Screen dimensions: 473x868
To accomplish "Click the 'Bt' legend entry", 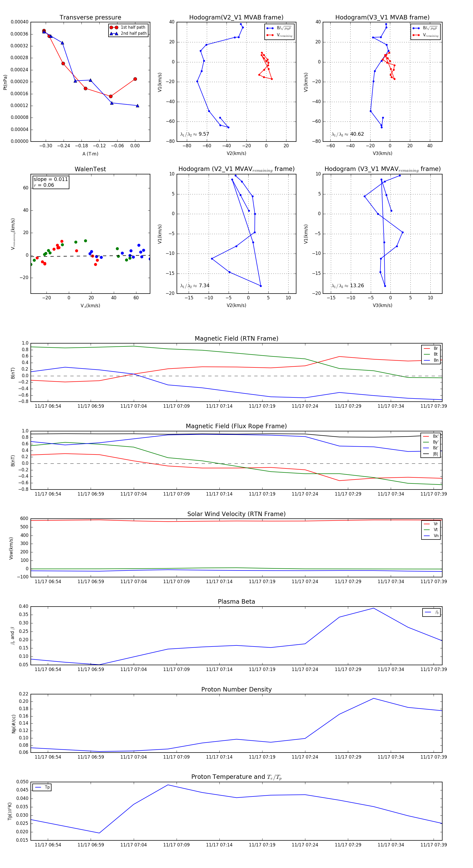I will 431,354.
